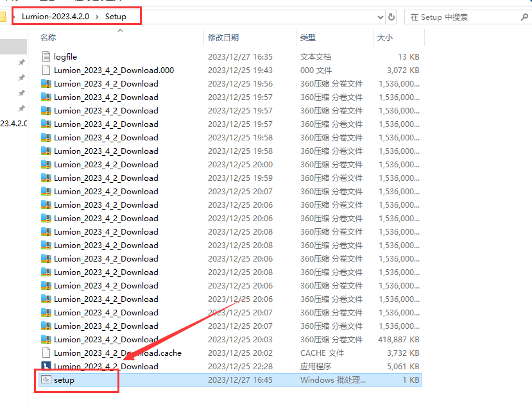Click the Windows 批处理 type cell
The height and width of the screenshot is (409, 532).
click(x=333, y=380)
